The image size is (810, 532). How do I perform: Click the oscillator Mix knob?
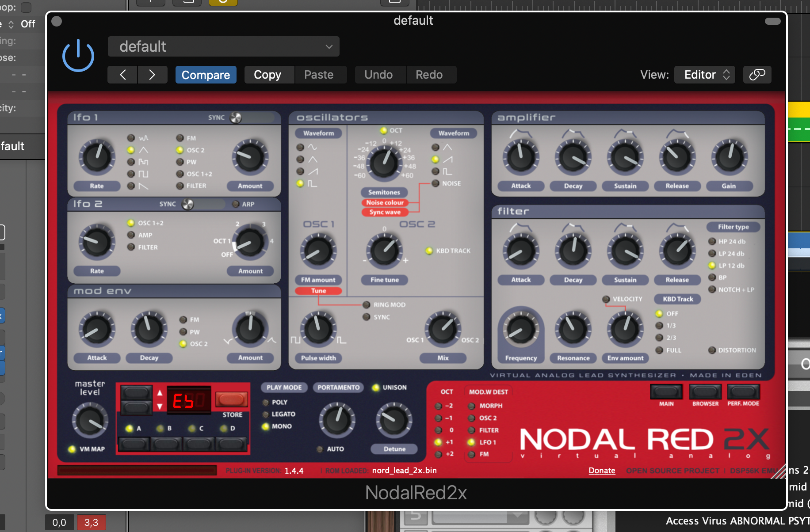(443, 329)
